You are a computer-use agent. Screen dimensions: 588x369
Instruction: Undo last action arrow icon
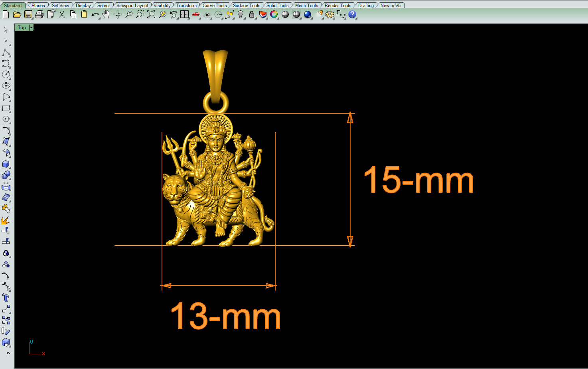(x=95, y=14)
